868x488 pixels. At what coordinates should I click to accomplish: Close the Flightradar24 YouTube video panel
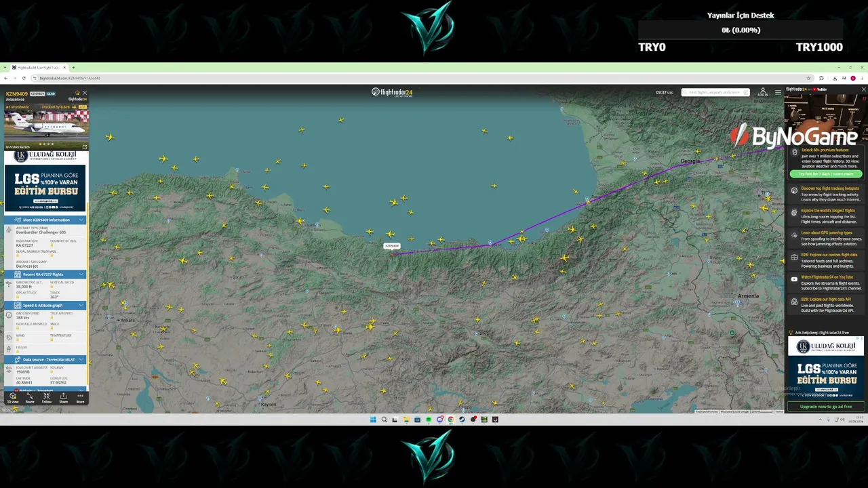click(x=863, y=89)
